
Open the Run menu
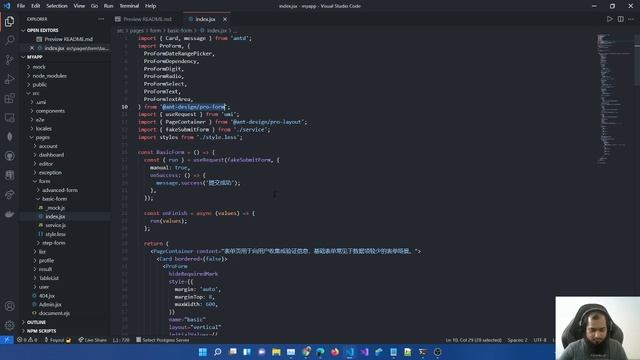coord(108,6)
